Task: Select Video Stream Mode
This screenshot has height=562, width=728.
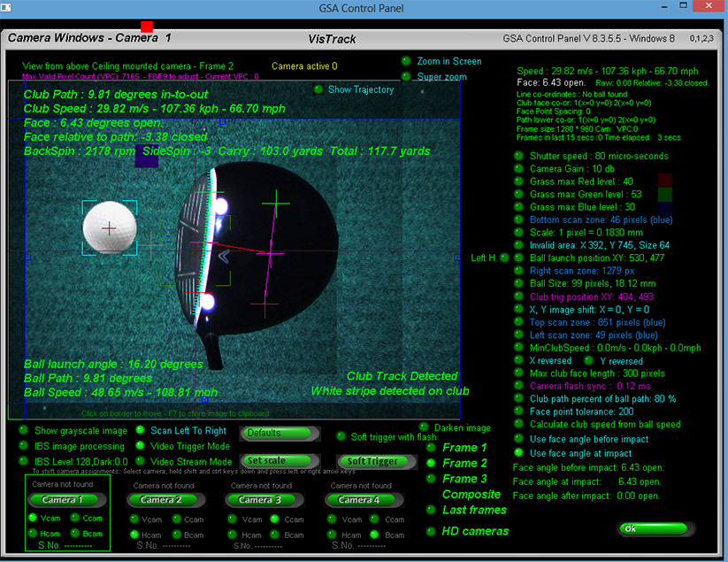Action: pyautogui.click(x=141, y=461)
